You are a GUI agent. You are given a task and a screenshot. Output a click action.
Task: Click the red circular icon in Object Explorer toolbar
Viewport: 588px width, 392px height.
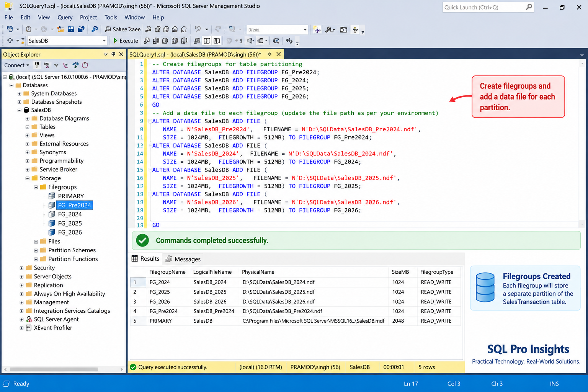85,65
